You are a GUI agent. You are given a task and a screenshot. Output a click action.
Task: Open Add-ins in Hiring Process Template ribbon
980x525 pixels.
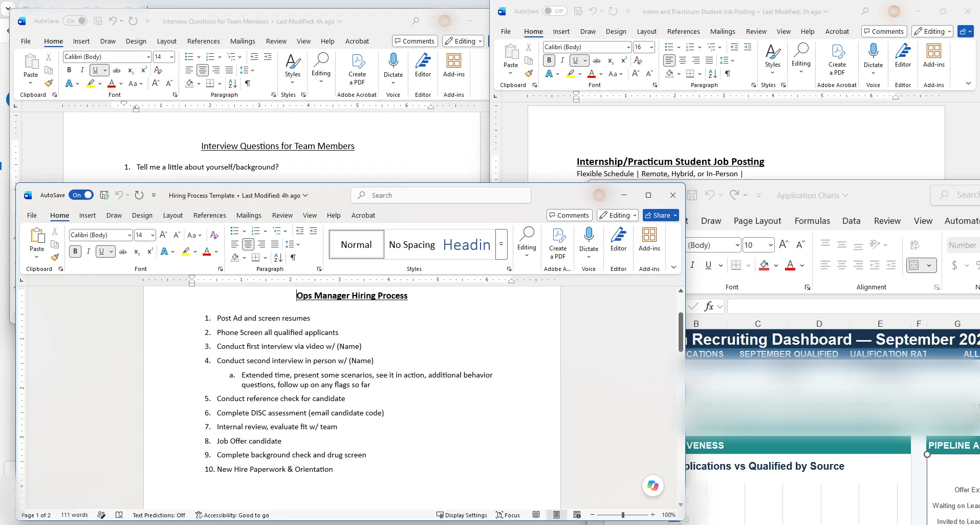click(x=649, y=239)
